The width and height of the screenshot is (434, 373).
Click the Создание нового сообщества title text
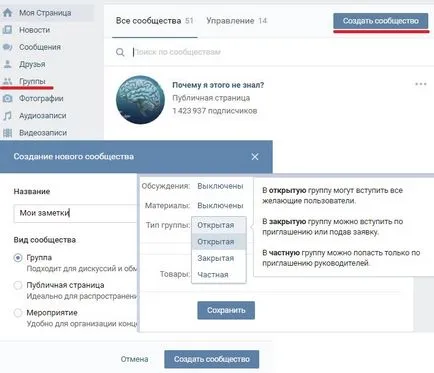pos(74,157)
